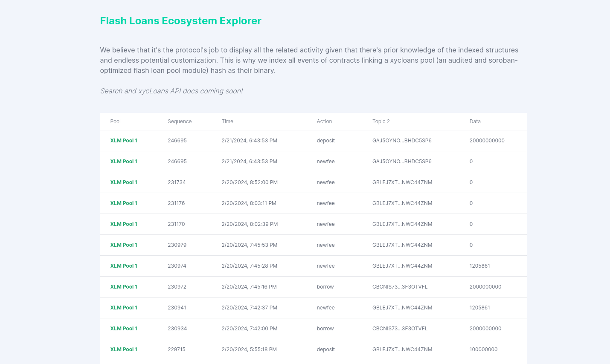Viewport: 610px width, 364px height.
Task: Open XLM Pool 1 link for sequence 230941
Action: coord(124,308)
